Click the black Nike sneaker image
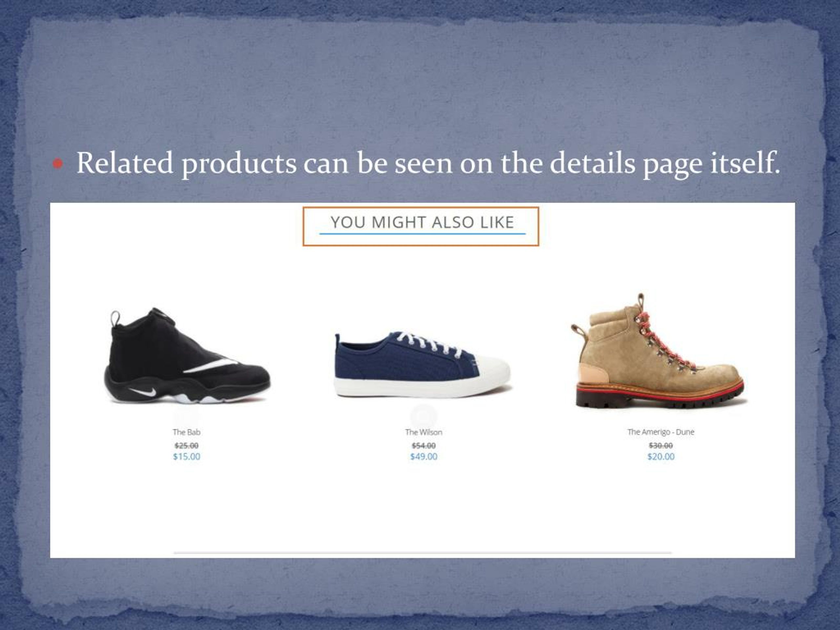 pos(187,355)
